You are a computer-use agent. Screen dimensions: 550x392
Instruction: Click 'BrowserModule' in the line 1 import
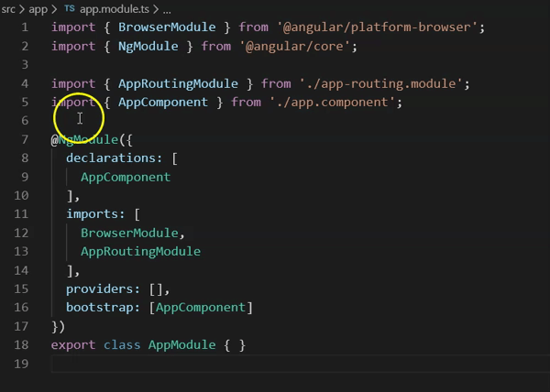(x=167, y=27)
